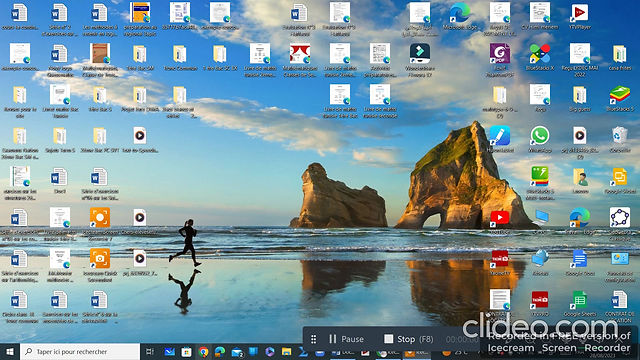640x360 pixels.
Task: Select the upper orange Icecream Screen Recorder shortcut
Action: (x=100, y=224)
